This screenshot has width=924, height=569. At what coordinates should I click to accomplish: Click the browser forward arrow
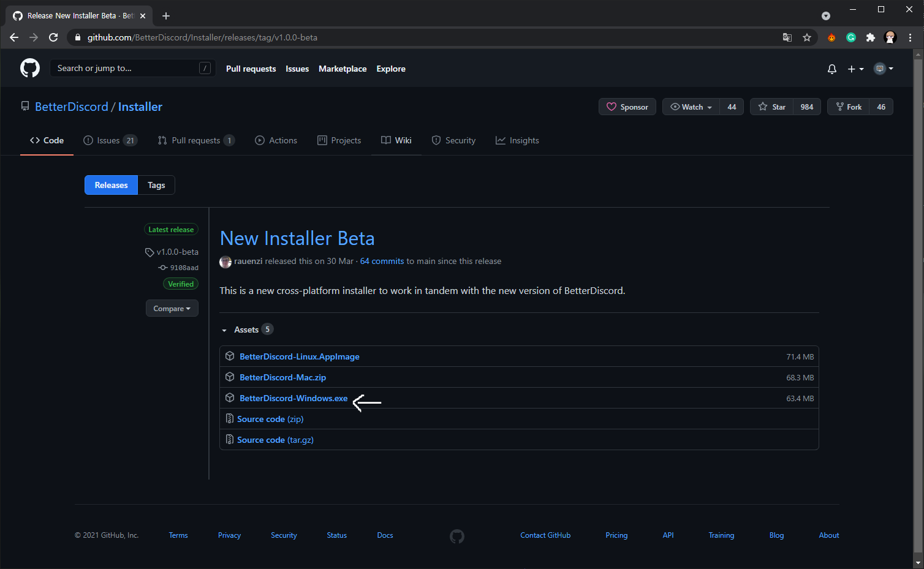(x=34, y=37)
